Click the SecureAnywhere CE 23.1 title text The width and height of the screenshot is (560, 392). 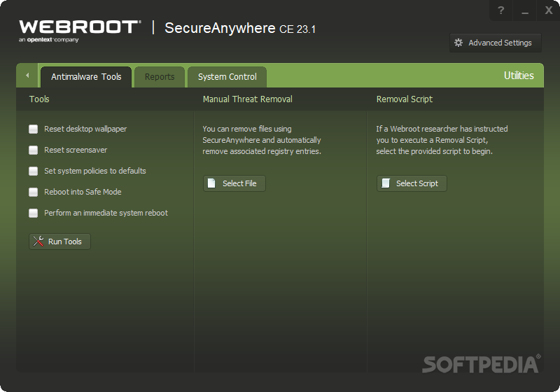(240, 28)
